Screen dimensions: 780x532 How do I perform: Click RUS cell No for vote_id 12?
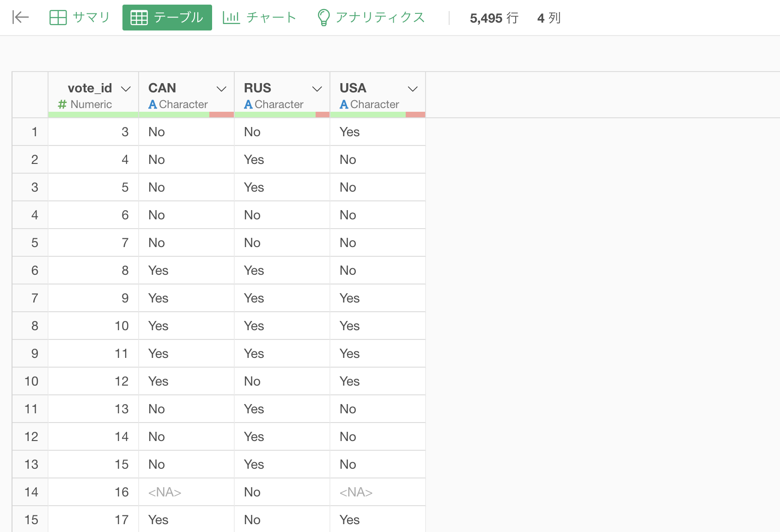click(282, 381)
